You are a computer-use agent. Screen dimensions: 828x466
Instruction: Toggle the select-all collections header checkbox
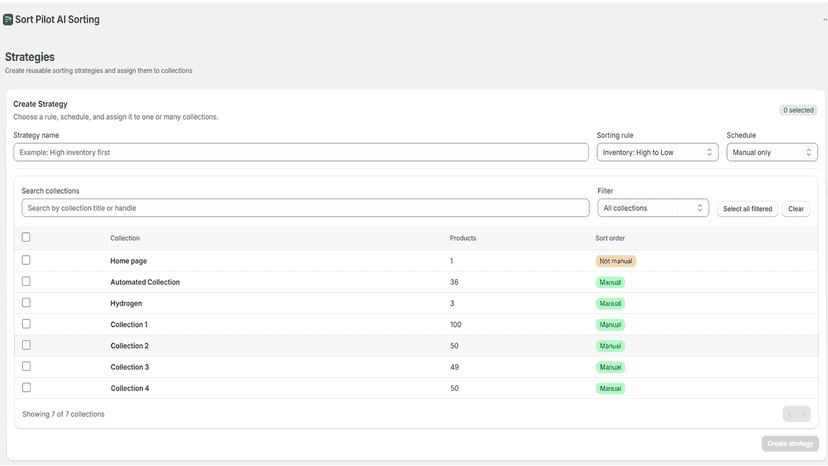pyautogui.click(x=26, y=237)
